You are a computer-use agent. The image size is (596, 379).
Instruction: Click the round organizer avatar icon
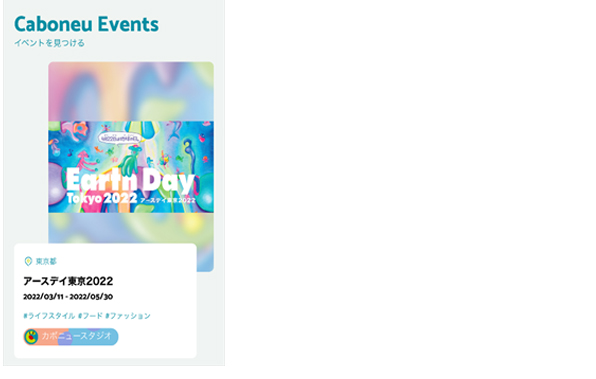click(31, 337)
